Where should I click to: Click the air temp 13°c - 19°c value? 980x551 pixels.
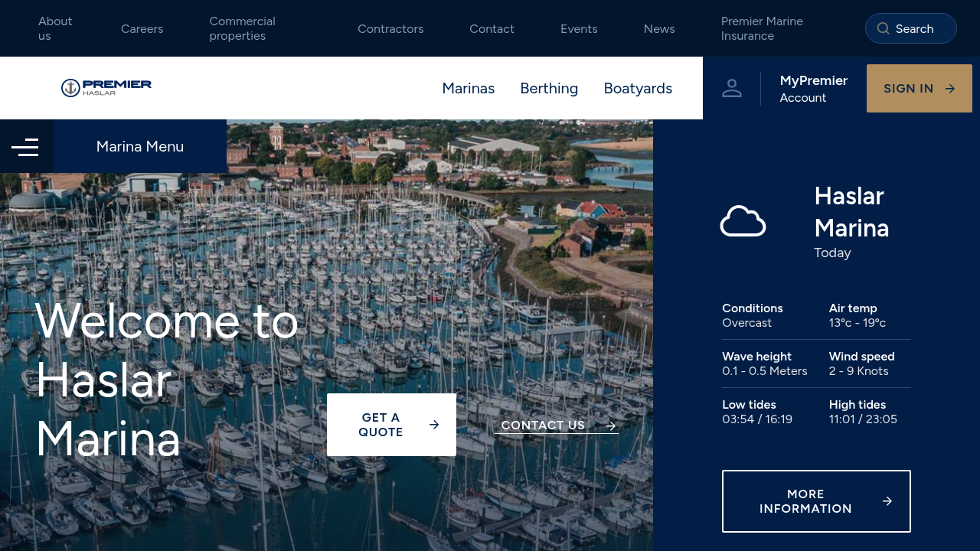(857, 323)
